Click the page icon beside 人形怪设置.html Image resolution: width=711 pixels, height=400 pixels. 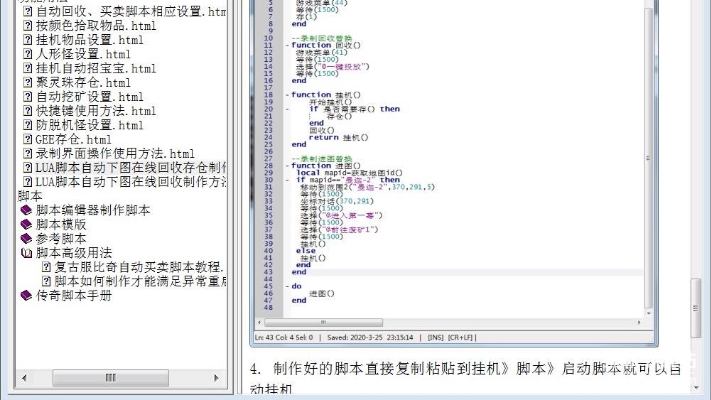click(x=27, y=54)
